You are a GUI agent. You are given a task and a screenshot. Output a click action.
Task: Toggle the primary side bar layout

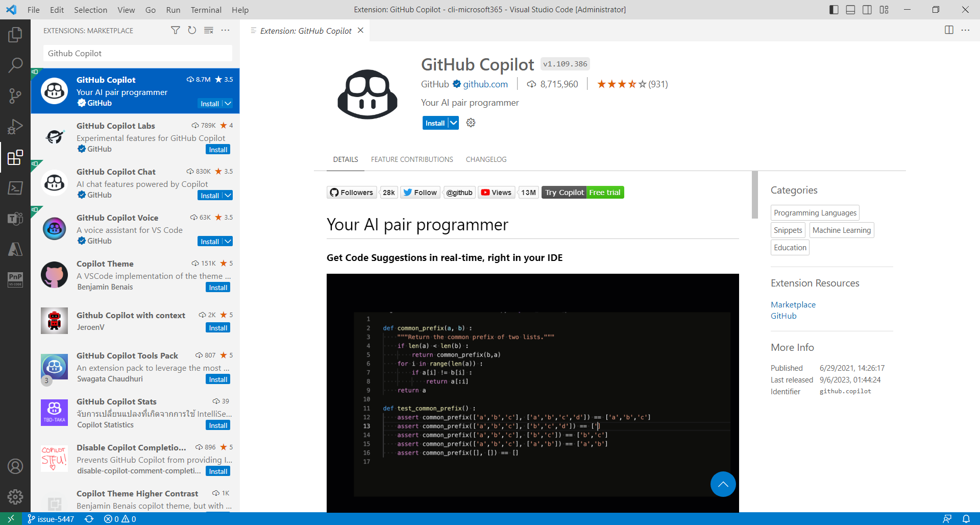point(834,10)
